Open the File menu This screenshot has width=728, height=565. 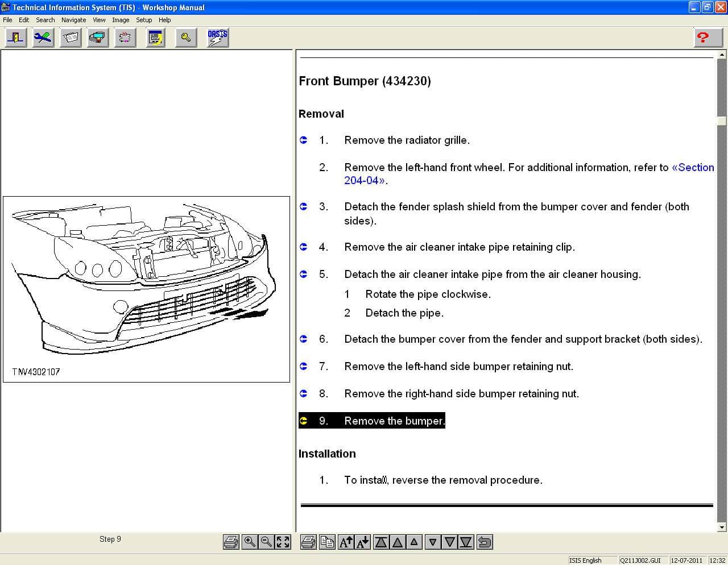click(7, 20)
